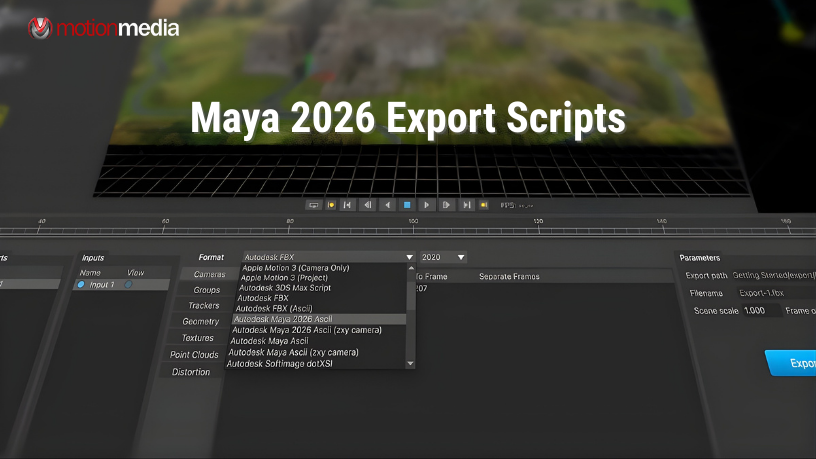Jump to the first frame

coord(347,205)
